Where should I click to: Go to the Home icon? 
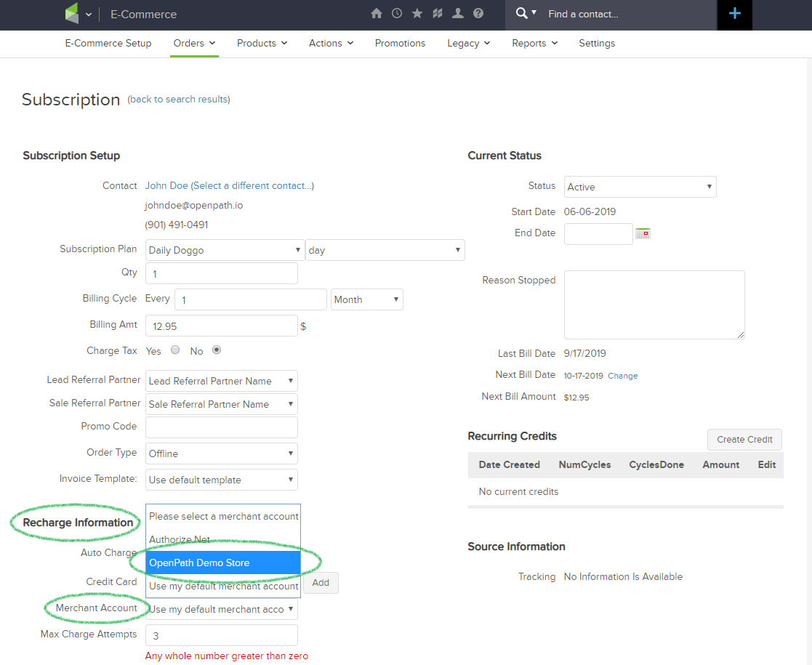coord(377,14)
